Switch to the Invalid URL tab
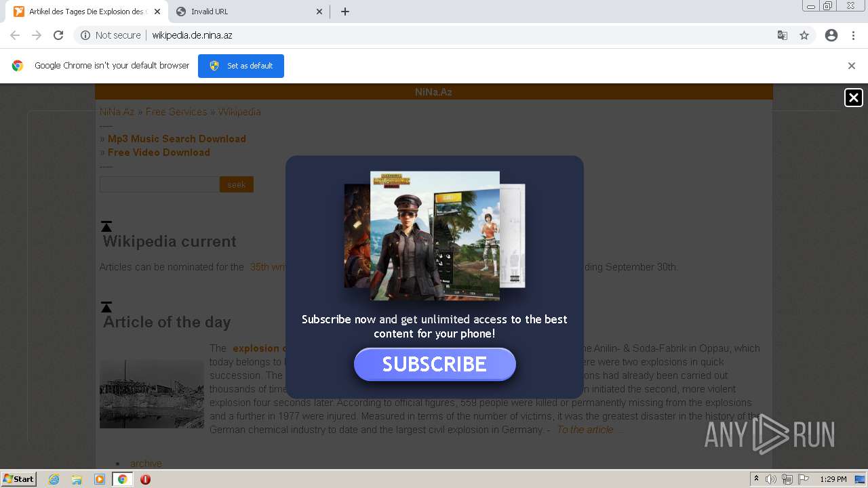868x488 pixels. (x=248, y=12)
